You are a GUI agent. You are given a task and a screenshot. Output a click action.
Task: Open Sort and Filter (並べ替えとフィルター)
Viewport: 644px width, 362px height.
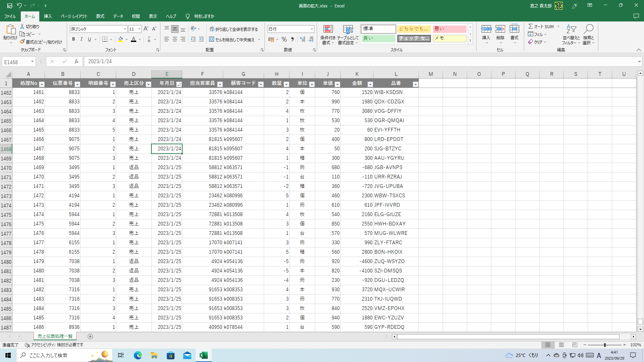point(571,35)
